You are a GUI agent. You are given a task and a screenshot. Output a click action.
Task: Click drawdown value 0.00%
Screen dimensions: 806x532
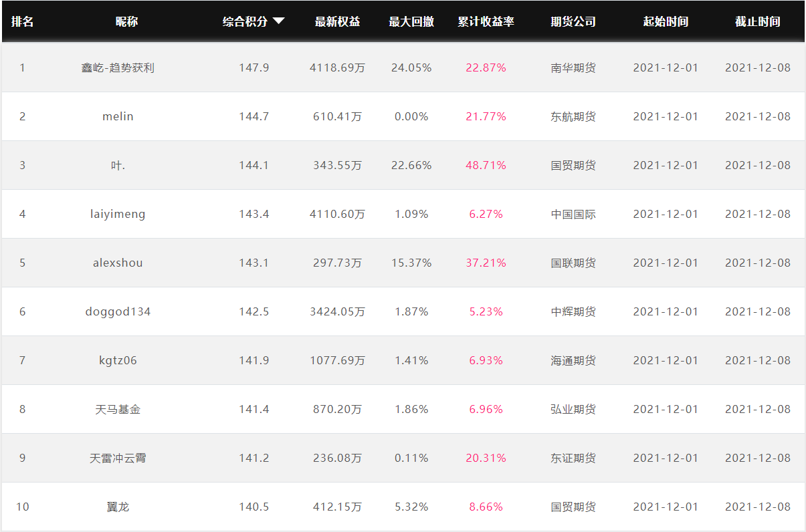point(411,116)
